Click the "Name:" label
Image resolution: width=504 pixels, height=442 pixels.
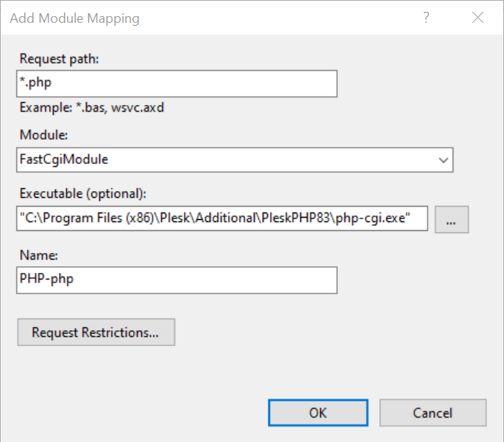38,255
